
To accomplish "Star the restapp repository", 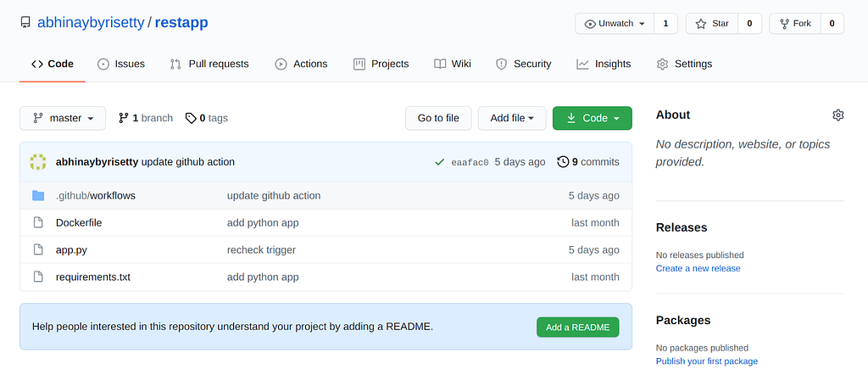I will pyautogui.click(x=712, y=24).
